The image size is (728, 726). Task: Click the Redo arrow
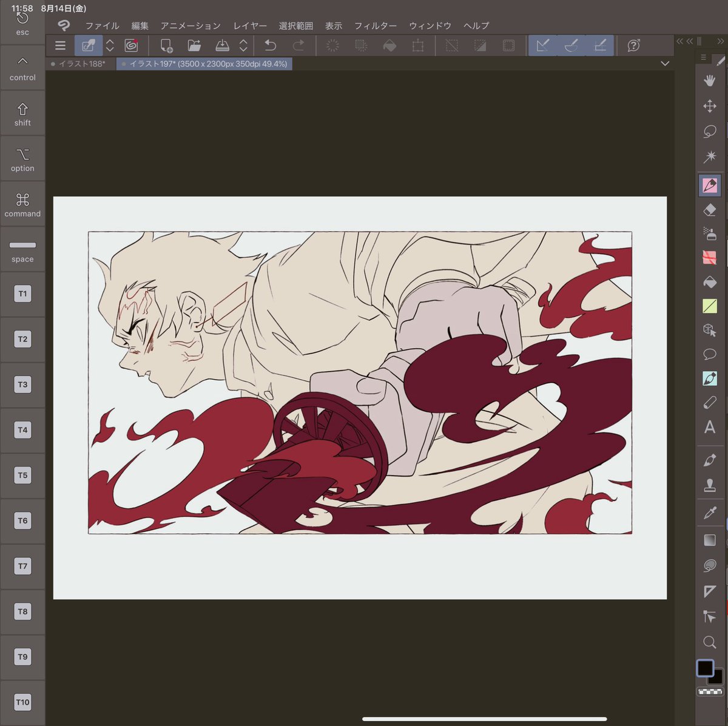(x=298, y=45)
